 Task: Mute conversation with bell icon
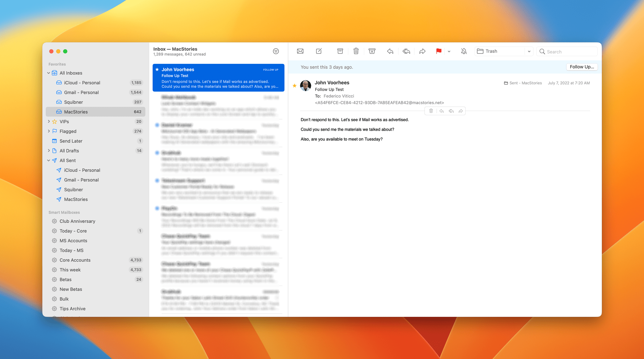point(464,51)
